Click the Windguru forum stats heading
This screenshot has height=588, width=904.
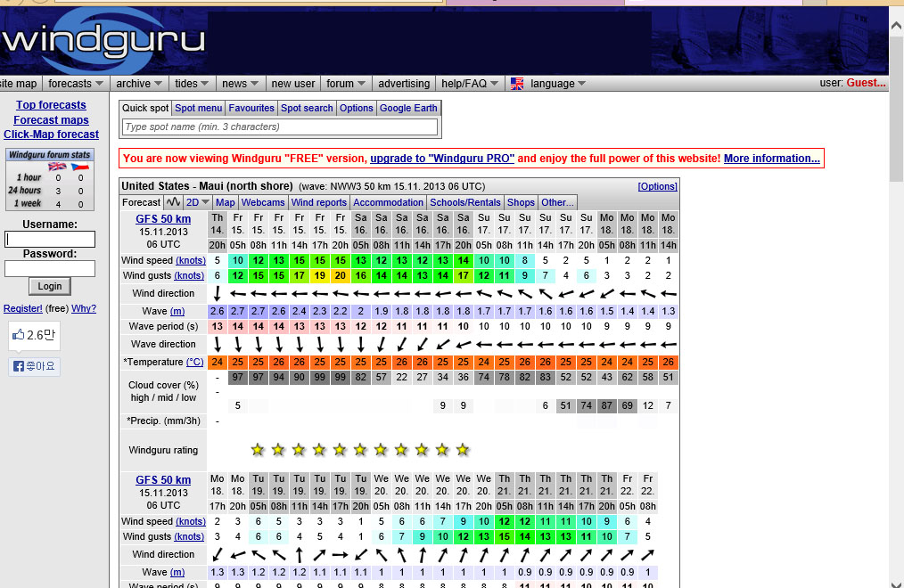[x=50, y=154]
